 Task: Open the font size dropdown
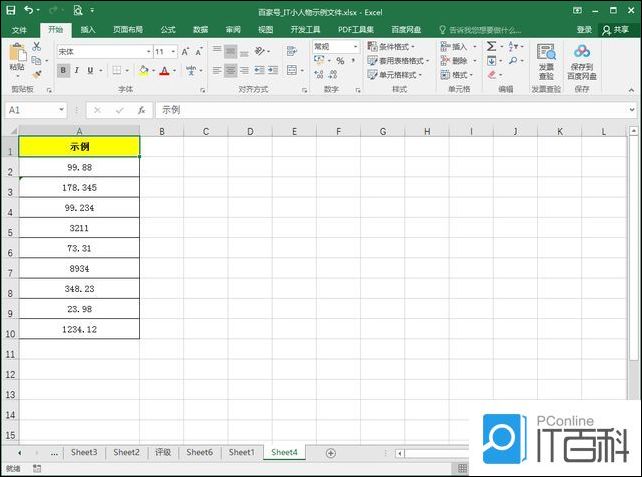(173, 52)
